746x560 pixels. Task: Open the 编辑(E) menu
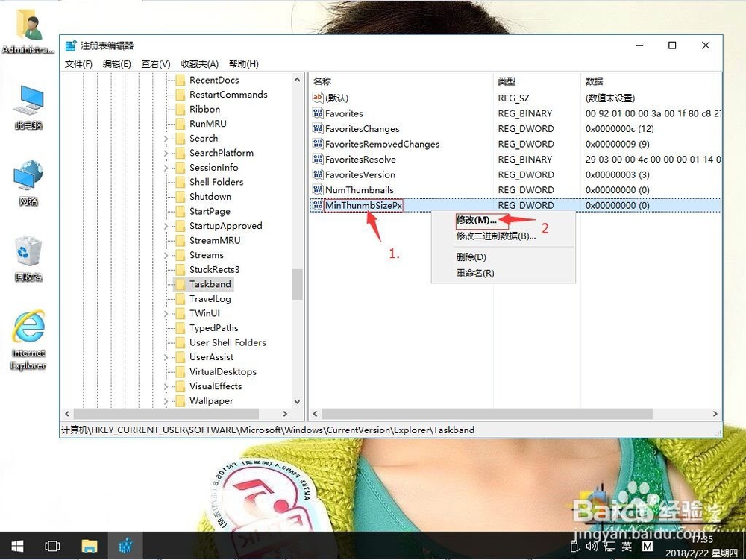116,63
